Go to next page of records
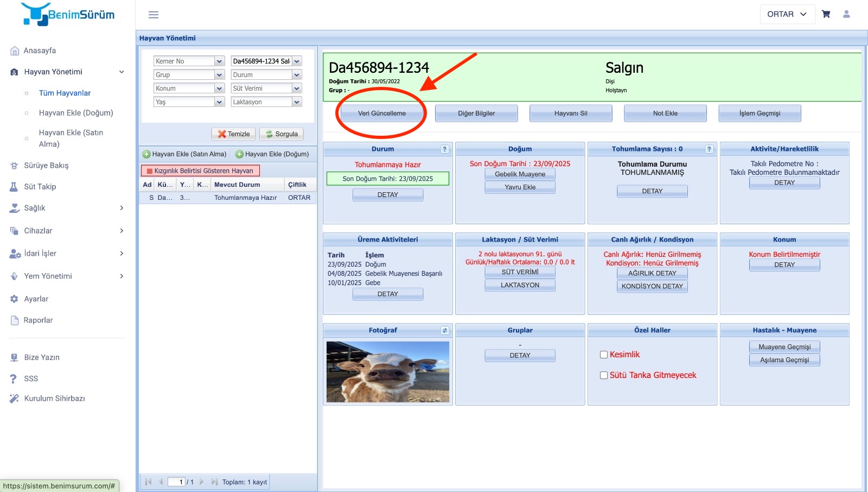 pos(201,482)
